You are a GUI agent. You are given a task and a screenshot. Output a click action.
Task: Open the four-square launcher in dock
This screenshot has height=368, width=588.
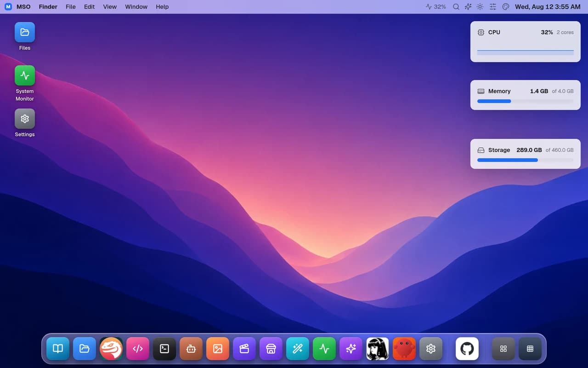pos(503,349)
